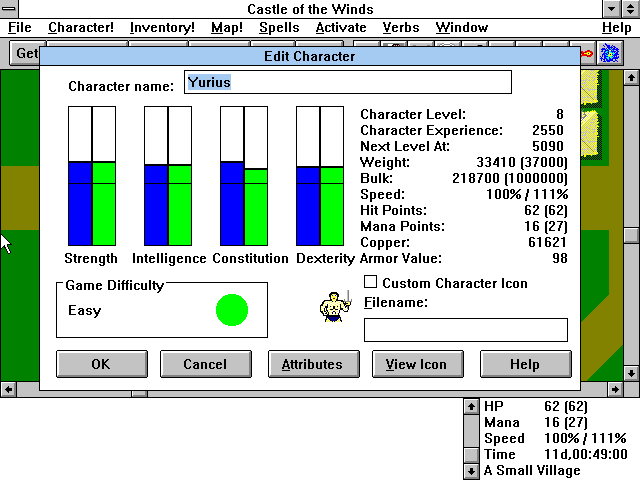Click the 'Easy' difficulty text
640x480 pixels.
(84, 311)
